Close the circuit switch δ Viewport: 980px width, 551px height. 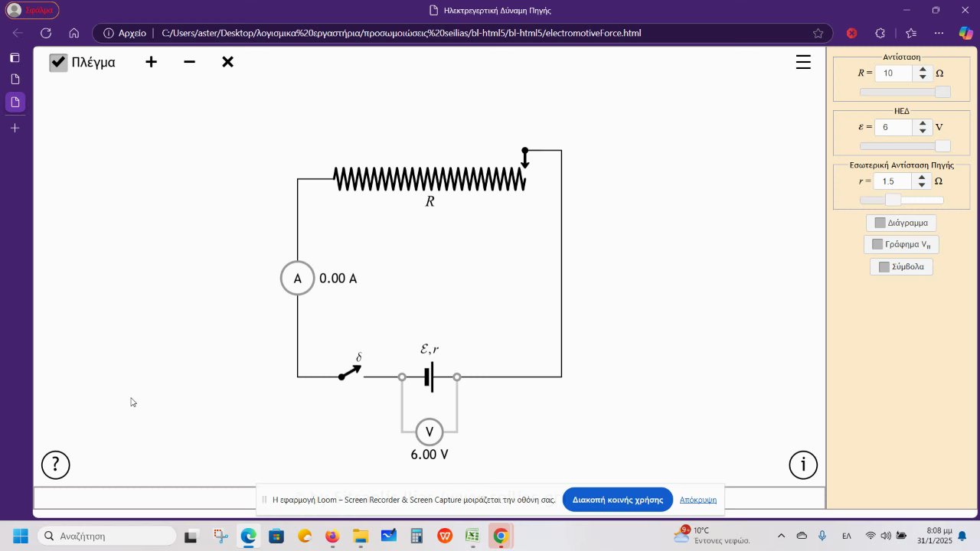coord(351,372)
